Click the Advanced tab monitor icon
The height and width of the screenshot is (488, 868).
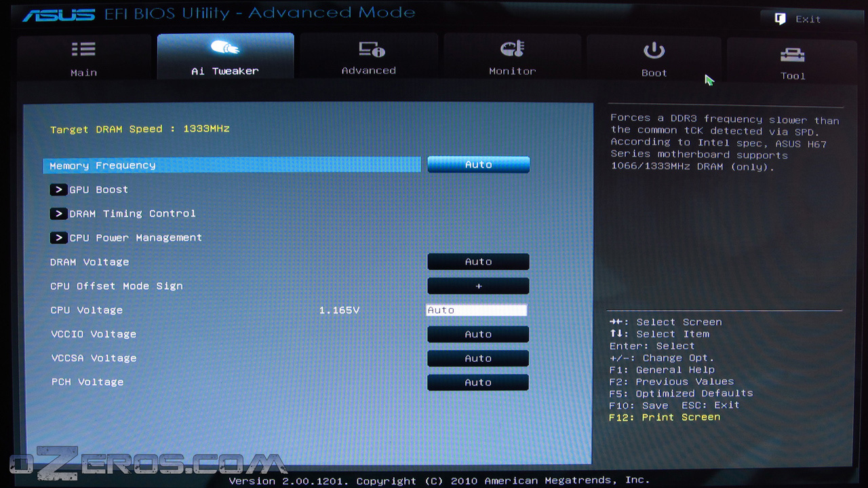pos(371,49)
